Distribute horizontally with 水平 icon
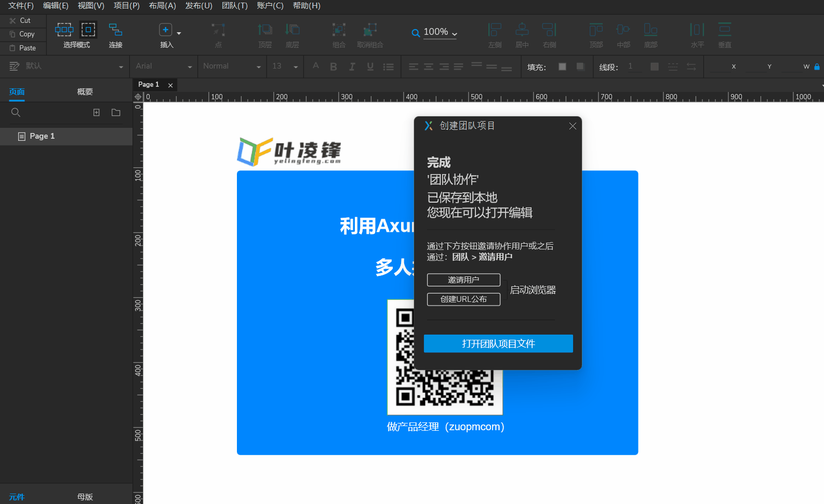 (697, 30)
